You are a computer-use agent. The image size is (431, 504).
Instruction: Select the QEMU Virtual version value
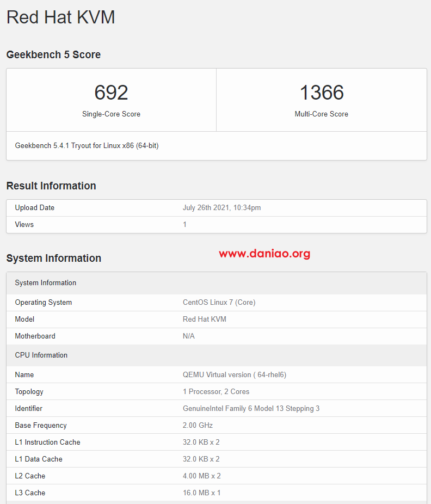pyautogui.click(x=235, y=375)
